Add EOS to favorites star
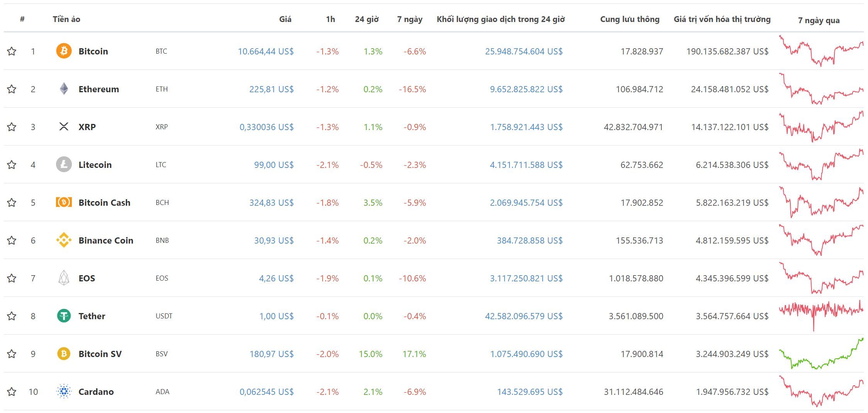This screenshot has height=413, width=868. 12,278
